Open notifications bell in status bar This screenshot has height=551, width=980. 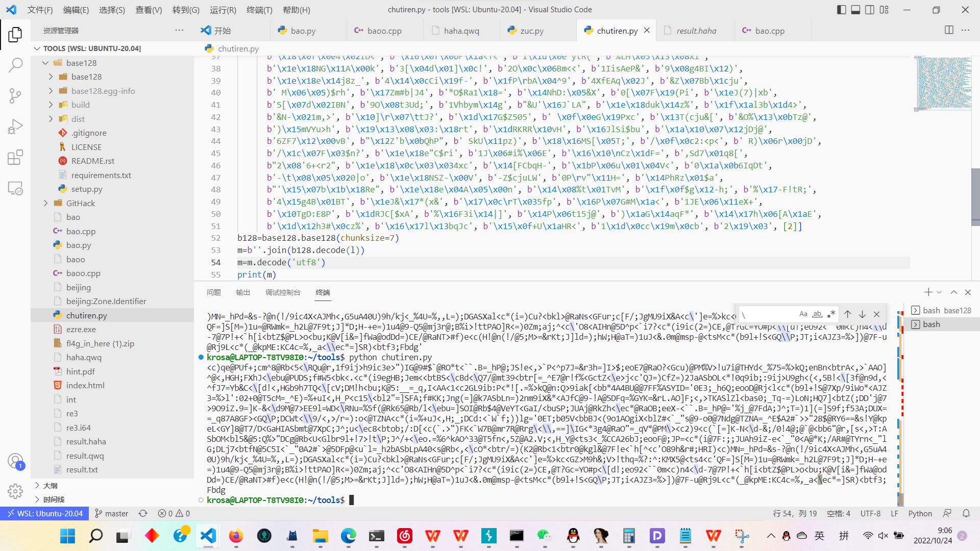966,513
